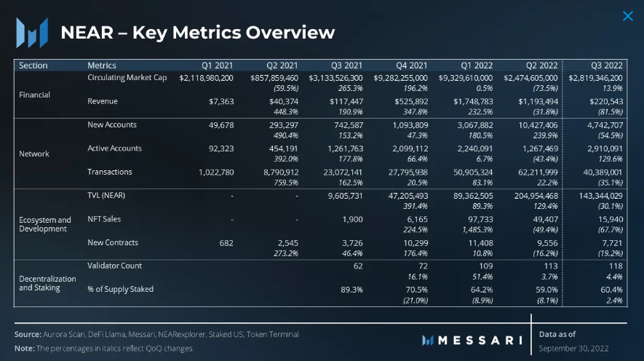Click the 89.3% supply staked value
644x361 pixels.
pyautogui.click(x=351, y=290)
